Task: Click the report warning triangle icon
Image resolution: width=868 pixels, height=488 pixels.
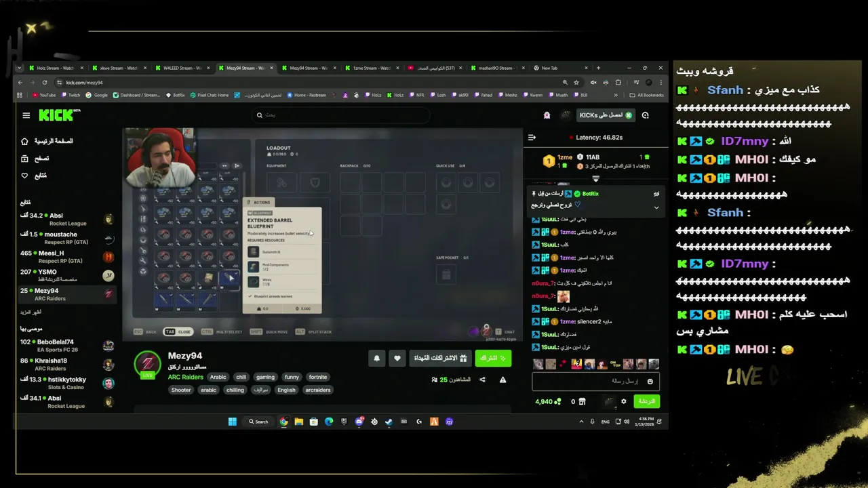Action: (502, 380)
